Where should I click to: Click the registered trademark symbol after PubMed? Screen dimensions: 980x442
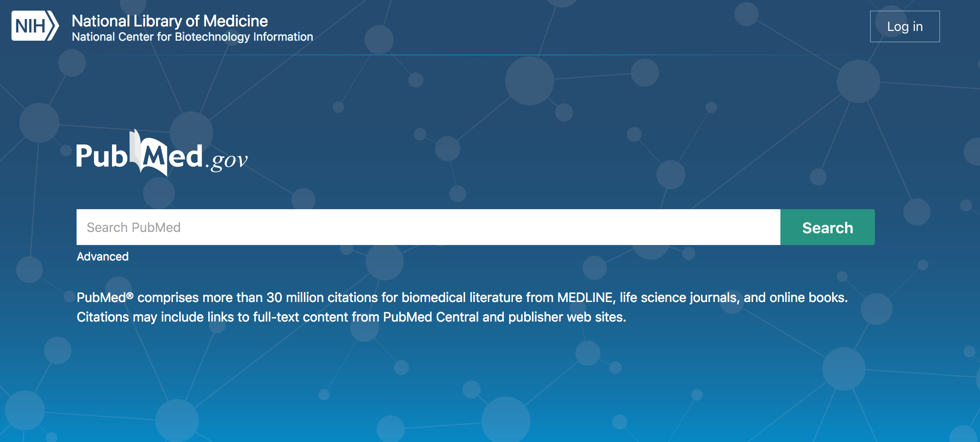click(x=130, y=296)
